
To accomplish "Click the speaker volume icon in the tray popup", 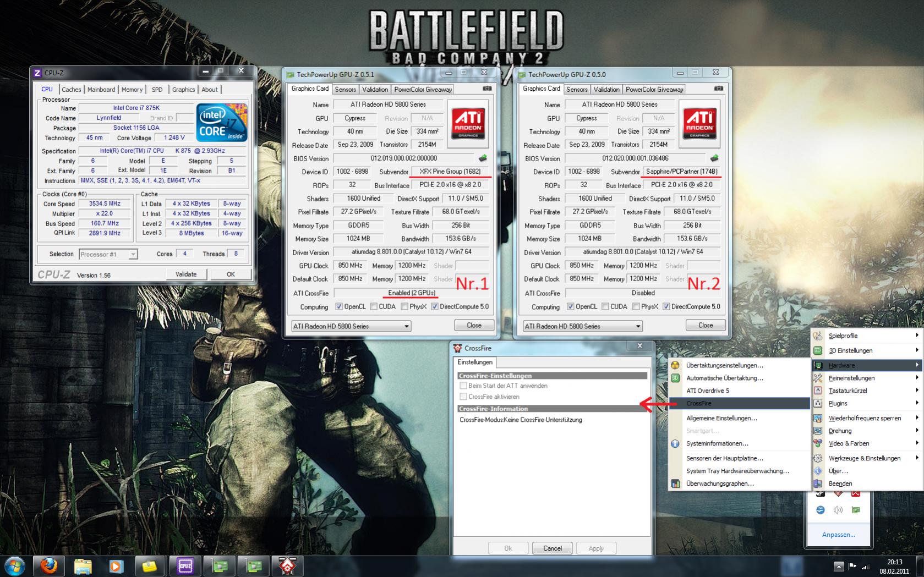I will [x=838, y=510].
